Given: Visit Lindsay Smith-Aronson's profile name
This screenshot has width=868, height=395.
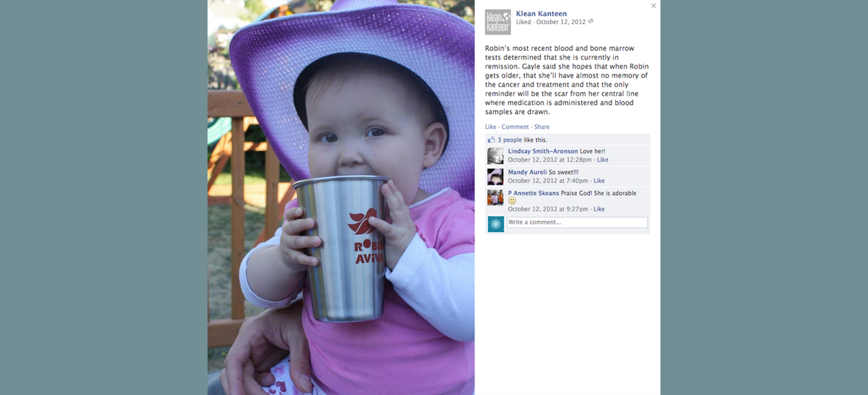Looking at the screenshot, I should point(542,151).
